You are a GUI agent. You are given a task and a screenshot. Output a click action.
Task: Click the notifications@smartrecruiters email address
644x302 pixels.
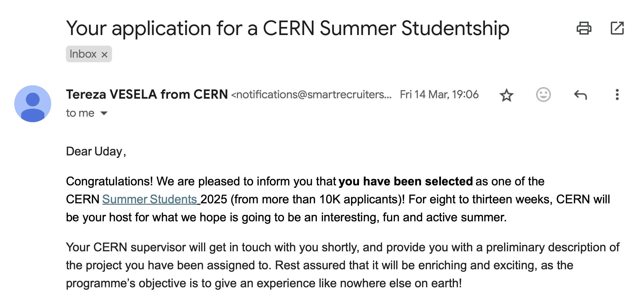(x=311, y=95)
